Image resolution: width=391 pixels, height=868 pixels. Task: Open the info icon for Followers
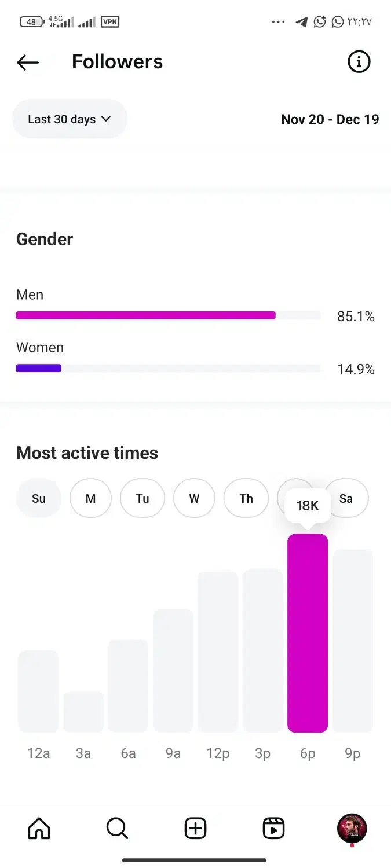pyautogui.click(x=359, y=61)
